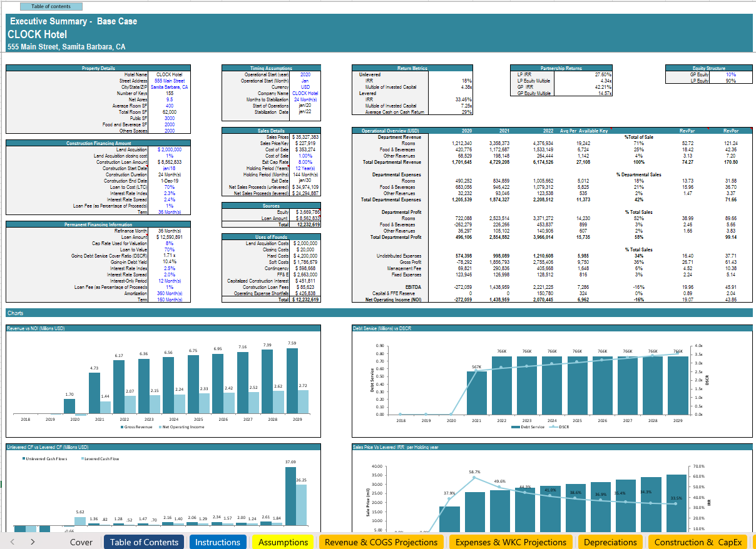Click the Net Operating Income legend entry

[181, 427]
